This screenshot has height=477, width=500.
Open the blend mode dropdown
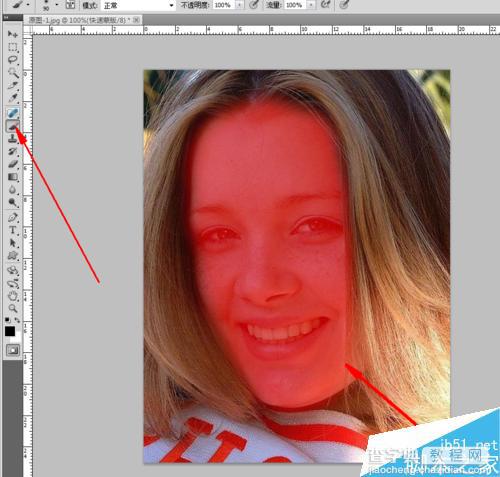[x=139, y=5]
